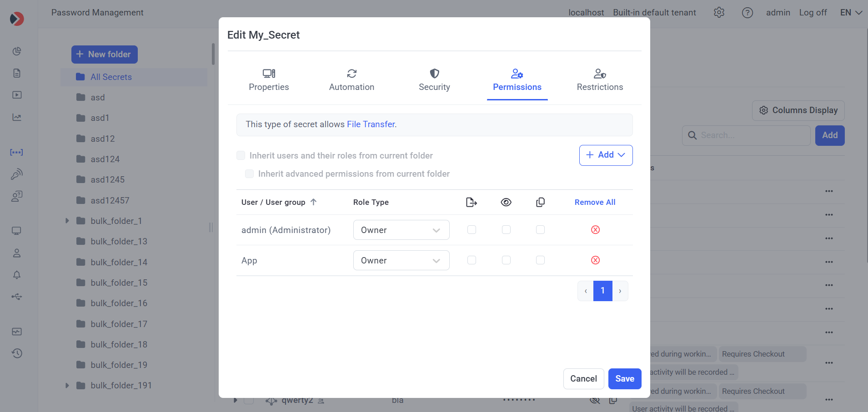Enable inherit users and roles from folder
Viewport: 868px width, 412px height.
point(241,156)
